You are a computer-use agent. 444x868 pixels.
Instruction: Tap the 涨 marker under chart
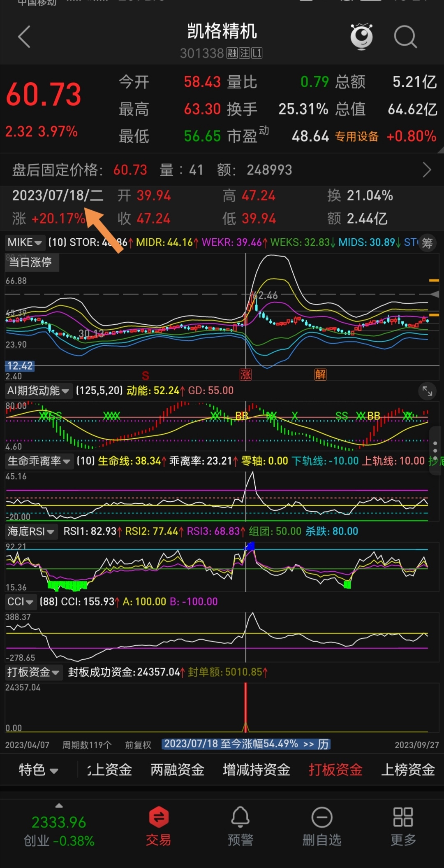[x=245, y=374]
